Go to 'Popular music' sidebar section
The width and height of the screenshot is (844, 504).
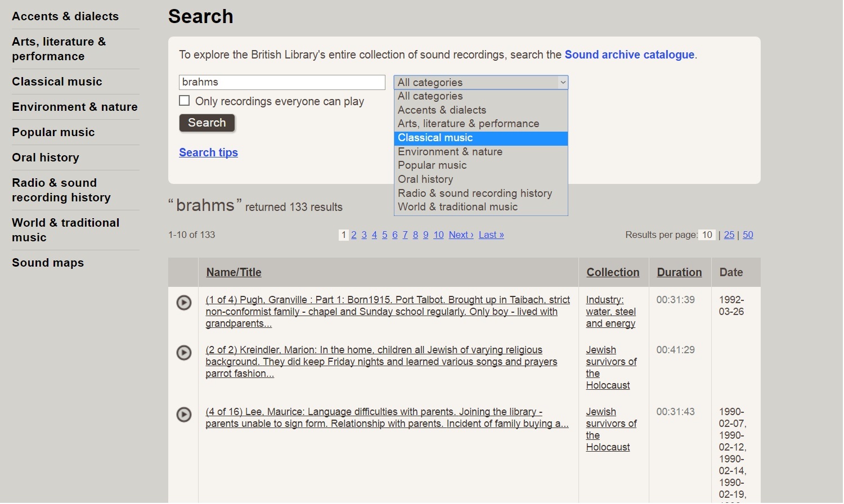coord(53,132)
